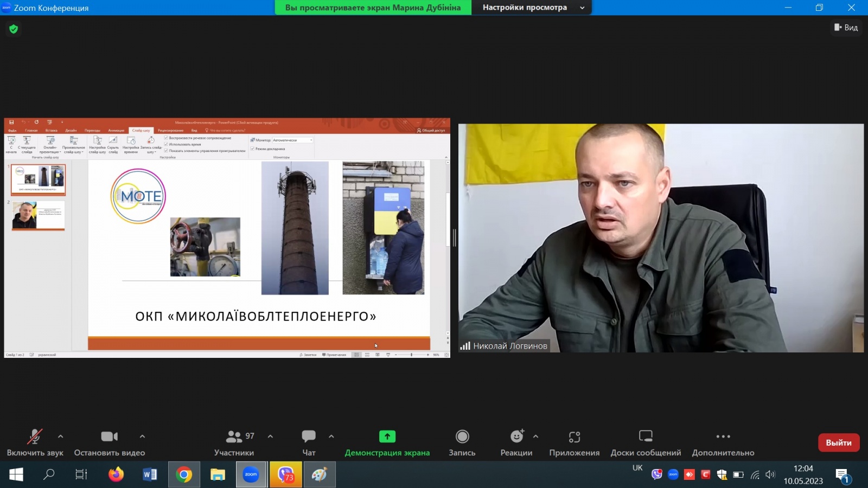Click PowerPoint fit-slide-to-window icon

coord(446,355)
